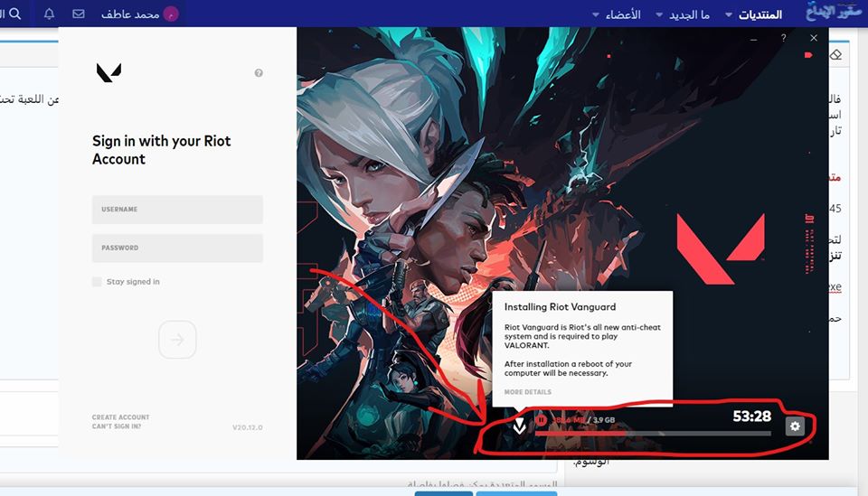Expand the ما الجديد dropdown arrow
This screenshot has height=496, width=868.
coord(659,15)
